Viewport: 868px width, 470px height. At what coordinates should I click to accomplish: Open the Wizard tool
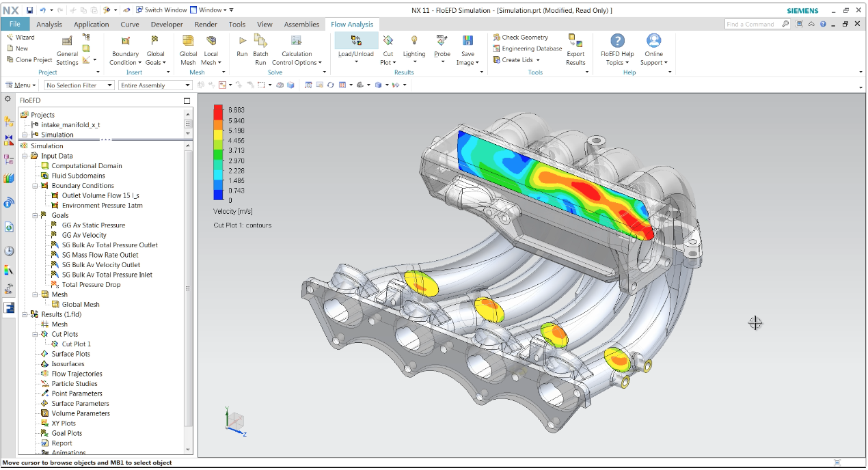pyautogui.click(x=21, y=38)
